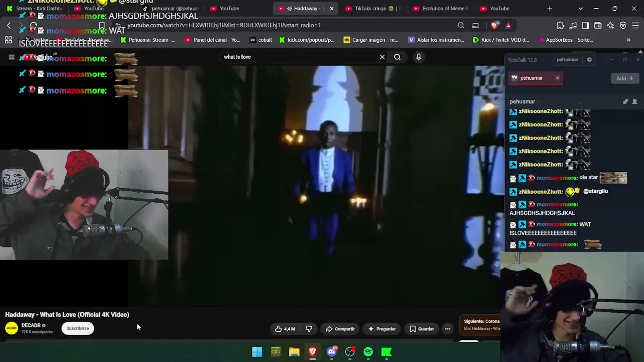Mute the Haddaway tab audio icon
The height and width of the screenshot is (362, 644).
coord(289,9)
